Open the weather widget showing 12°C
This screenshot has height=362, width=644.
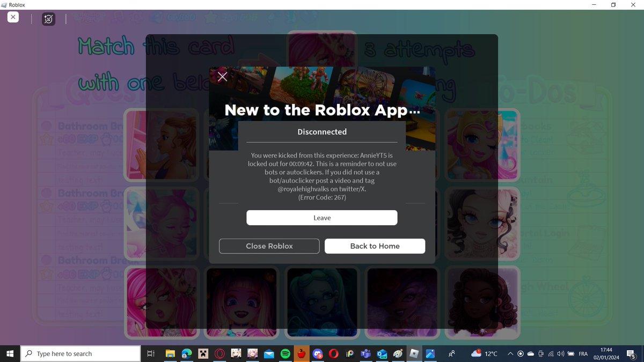coord(484,353)
